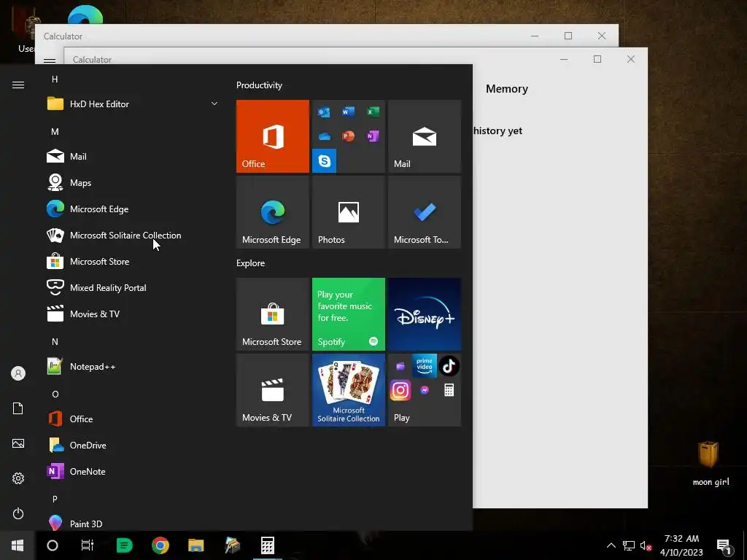Click the Movies & TV tile
The height and width of the screenshot is (560, 747).
[x=273, y=390]
